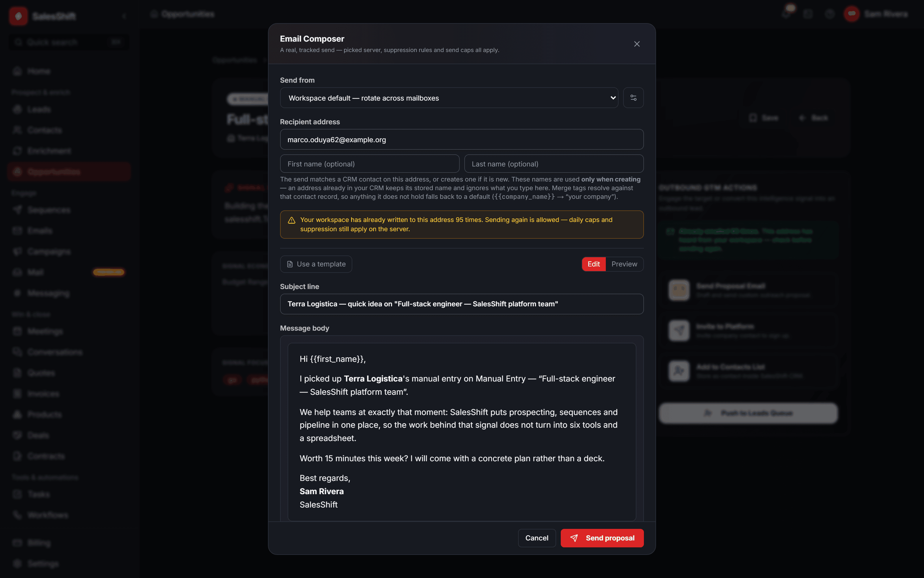Click the warning triangle icon in the alert
Screen dimensions: 924x578
pos(291,220)
